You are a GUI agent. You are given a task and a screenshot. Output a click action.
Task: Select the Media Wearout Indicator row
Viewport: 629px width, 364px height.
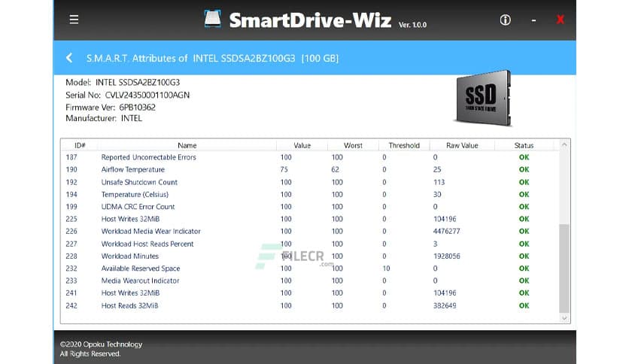coord(310,281)
